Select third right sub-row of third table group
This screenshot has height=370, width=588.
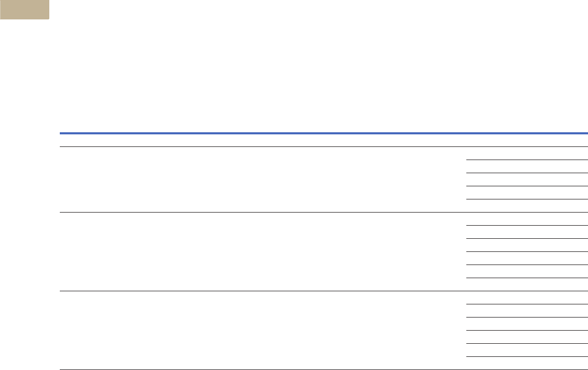(527, 324)
